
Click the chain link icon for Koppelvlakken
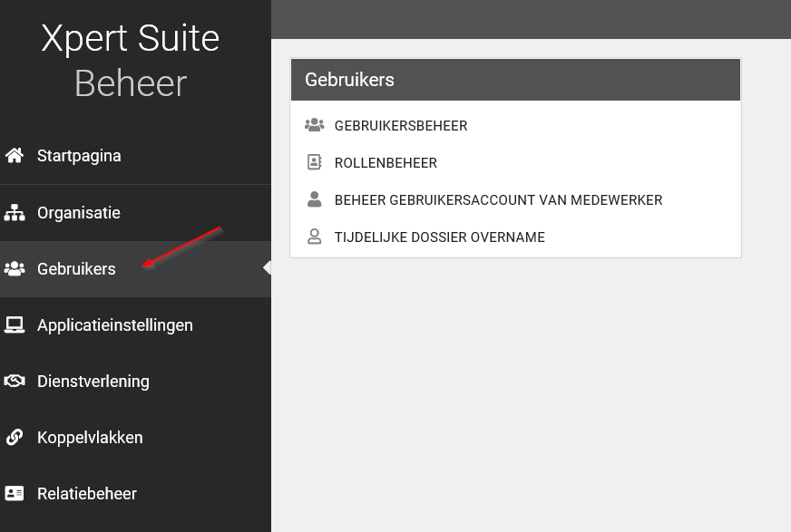[15, 438]
